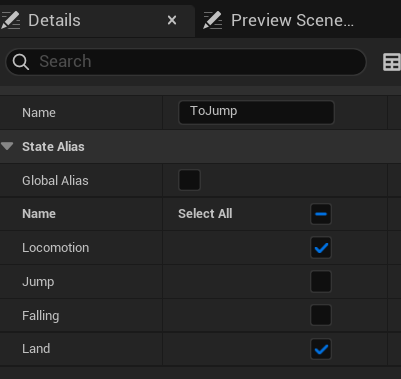
Task: Open the property matrix grid view icon
Action: pyautogui.click(x=391, y=62)
